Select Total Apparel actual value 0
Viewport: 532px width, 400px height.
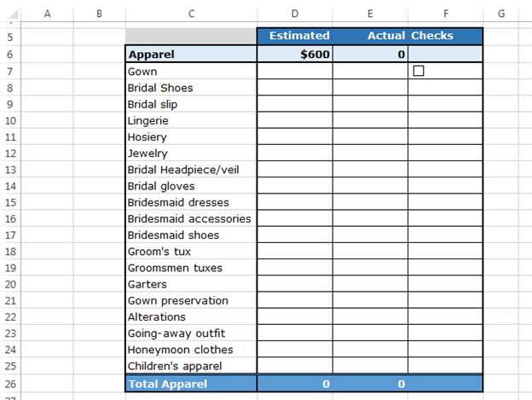click(370, 384)
